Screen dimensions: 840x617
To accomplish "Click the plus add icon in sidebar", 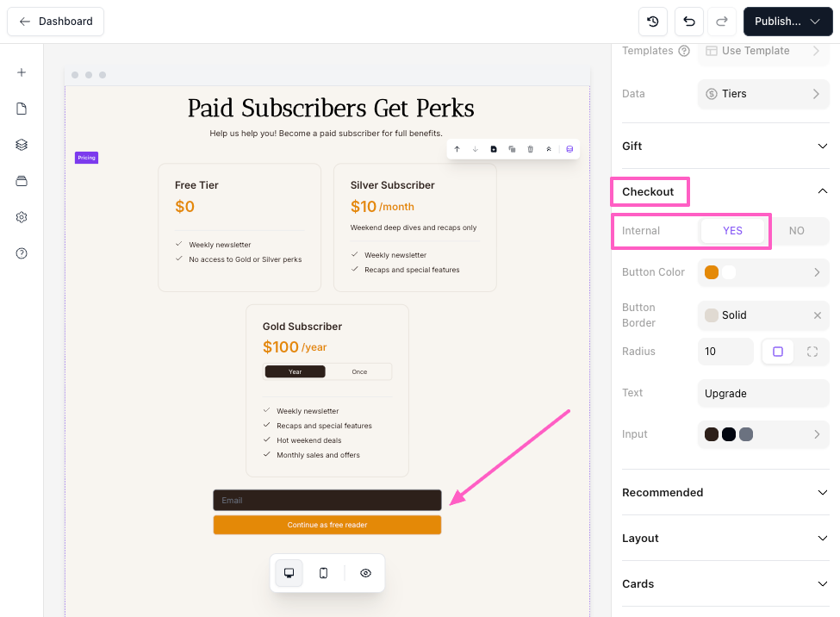I will point(22,72).
